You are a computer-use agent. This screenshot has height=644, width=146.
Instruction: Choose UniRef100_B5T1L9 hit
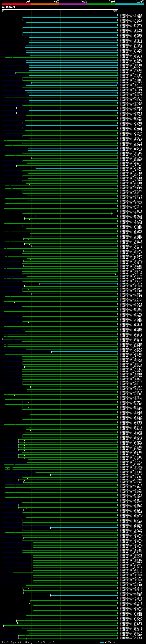click(131, 309)
